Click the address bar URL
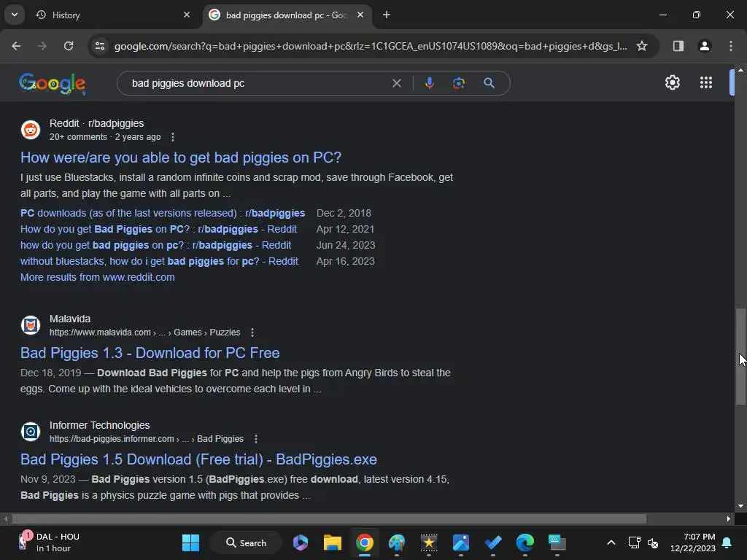 (370, 46)
